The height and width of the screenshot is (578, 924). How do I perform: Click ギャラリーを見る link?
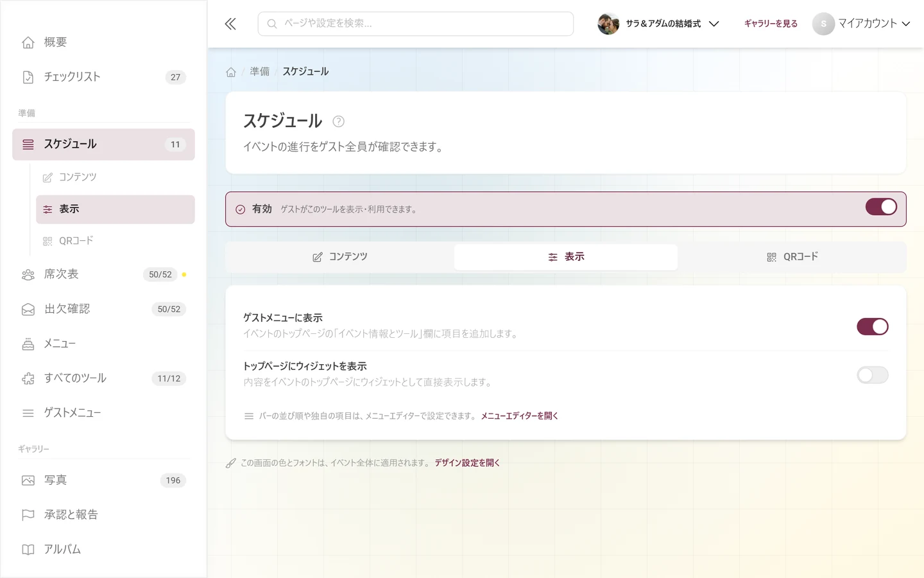pos(771,24)
